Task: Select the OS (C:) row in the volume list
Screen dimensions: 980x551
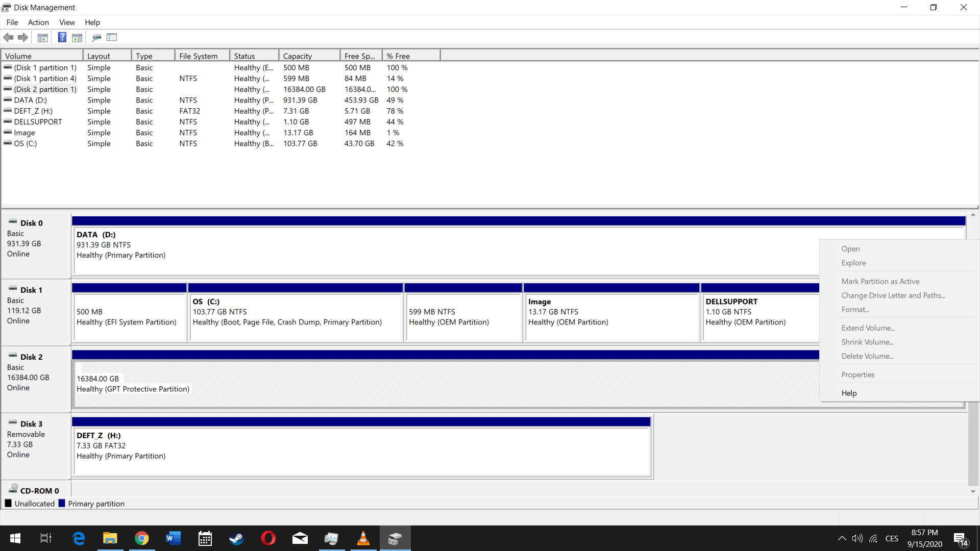Action: 26,143
